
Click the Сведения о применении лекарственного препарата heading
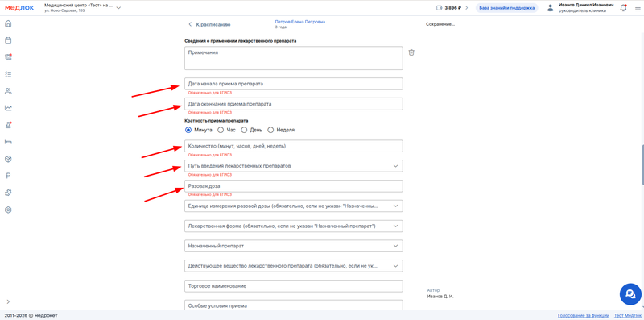[x=240, y=41]
